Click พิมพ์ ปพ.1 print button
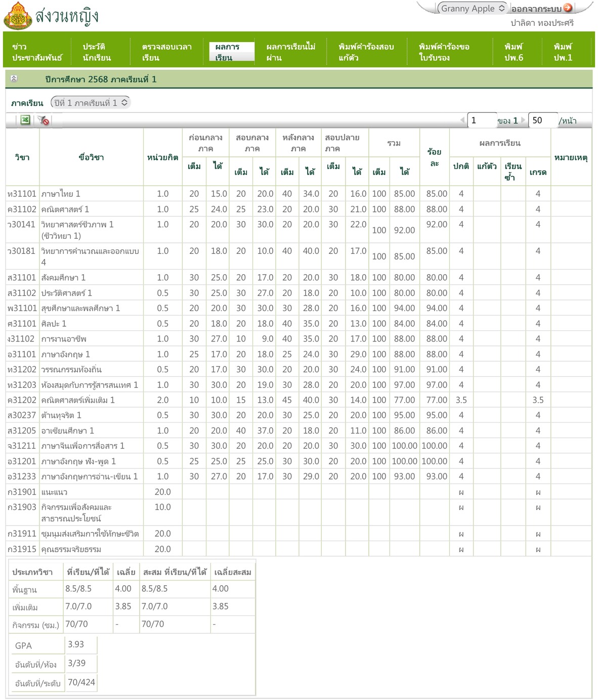 click(x=563, y=52)
